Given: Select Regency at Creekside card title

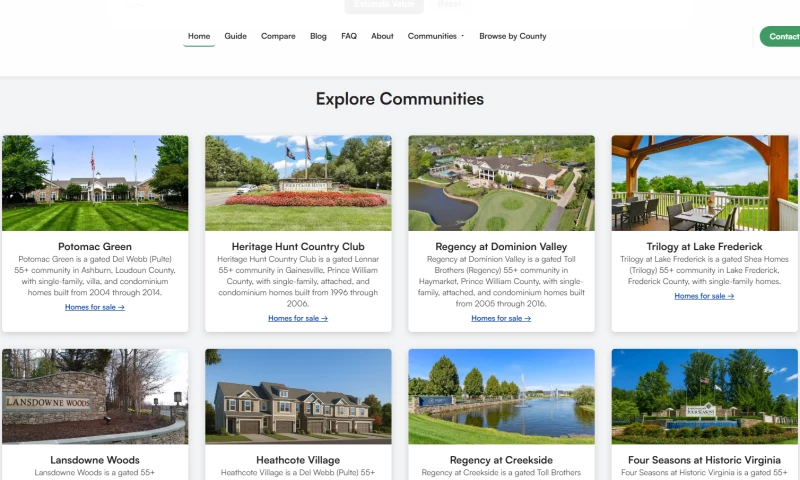Looking at the screenshot, I should point(501,460).
